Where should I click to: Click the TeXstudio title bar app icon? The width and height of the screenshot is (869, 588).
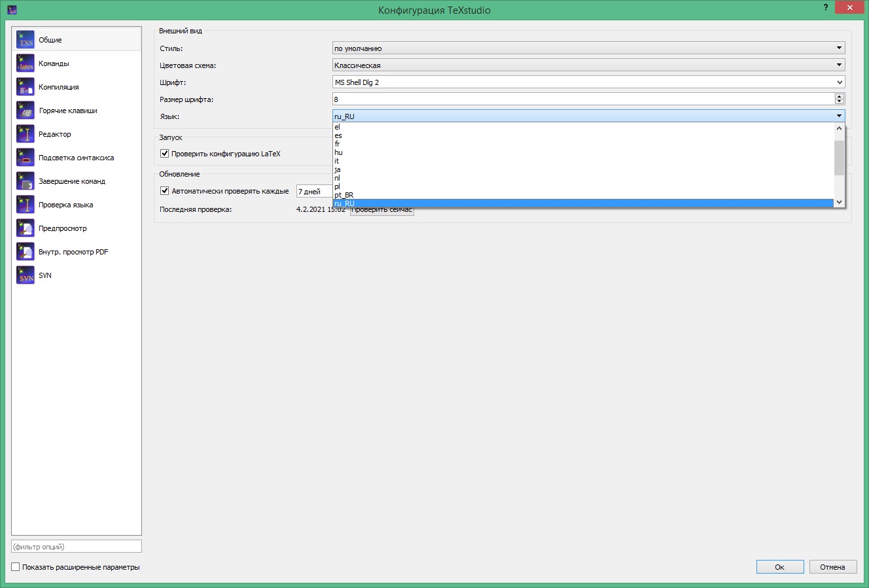click(x=12, y=10)
